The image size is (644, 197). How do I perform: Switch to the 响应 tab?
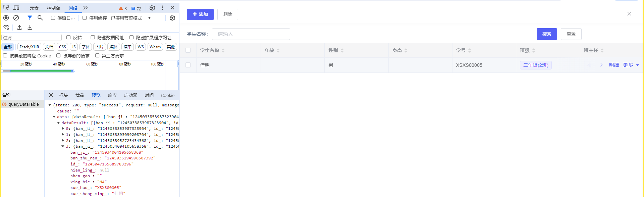(112, 95)
